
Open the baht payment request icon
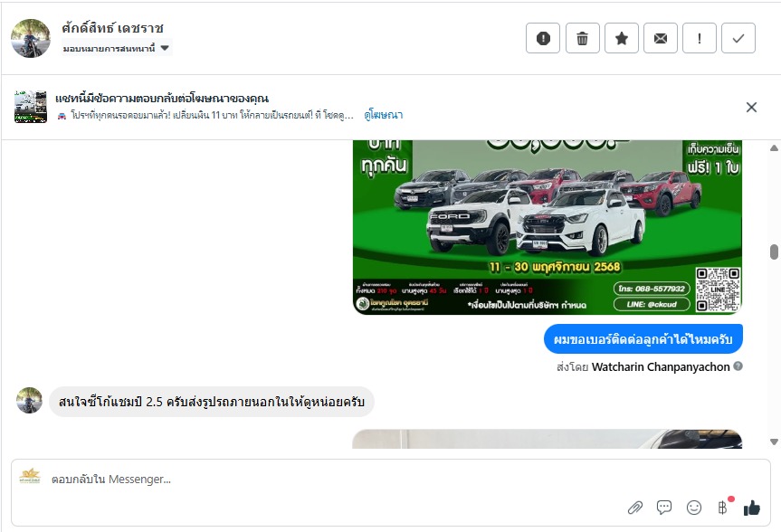[723, 508]
